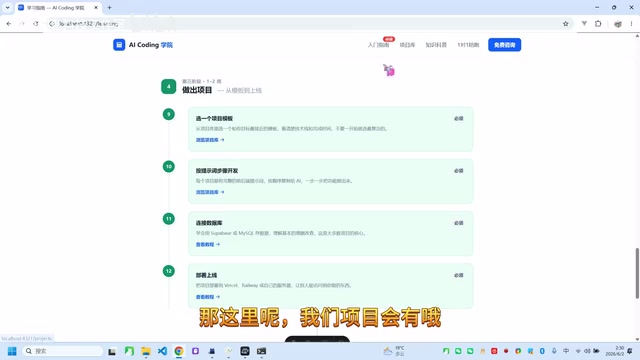Image resolution: width=640 pixels, height=360 pixels.
Task: Click the Supabase / MySQL description text
Action: [281, 233]
